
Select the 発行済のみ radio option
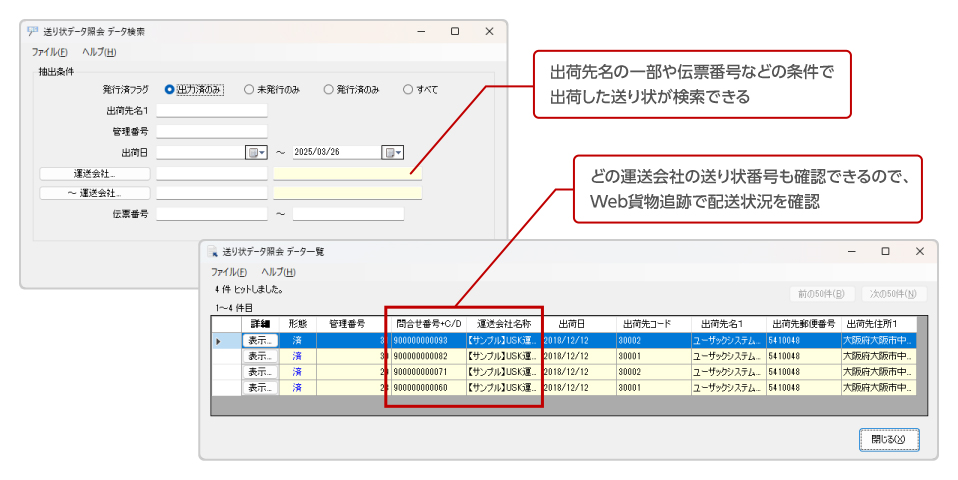[x=328, y=90]
